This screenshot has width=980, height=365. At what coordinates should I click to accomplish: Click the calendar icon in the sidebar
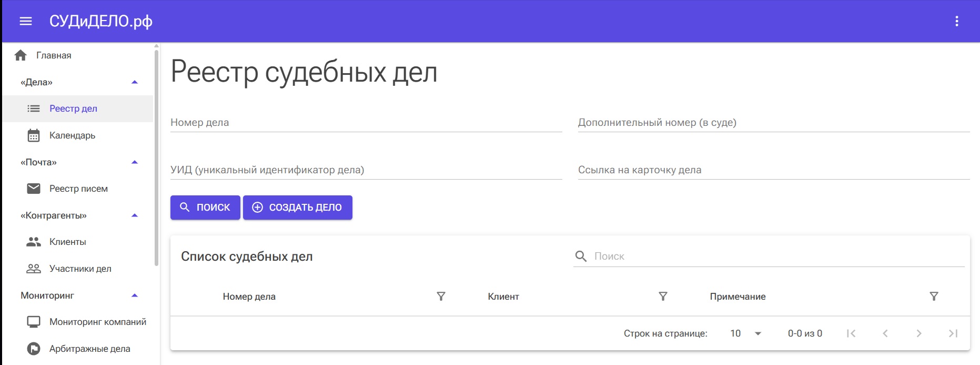pos(34,135)
